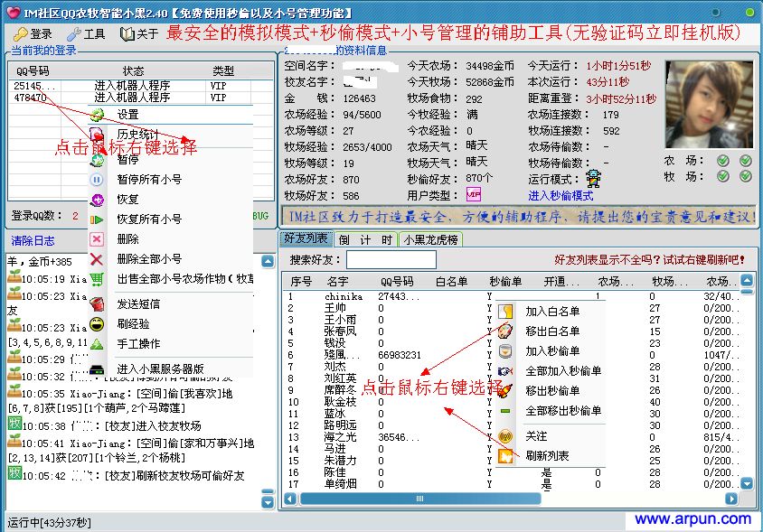Open the 关于 menu
The height and width of the screenshot is (532, 763).
click(139, 34)
